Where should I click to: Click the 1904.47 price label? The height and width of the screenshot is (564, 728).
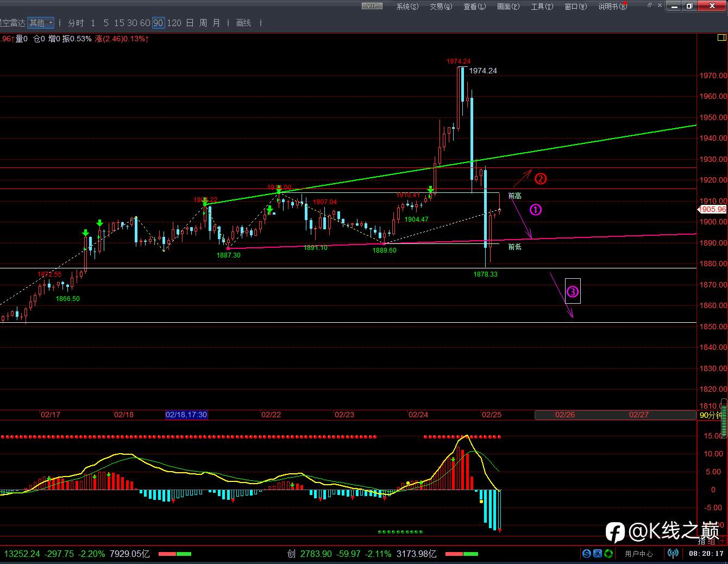point(416,220)
